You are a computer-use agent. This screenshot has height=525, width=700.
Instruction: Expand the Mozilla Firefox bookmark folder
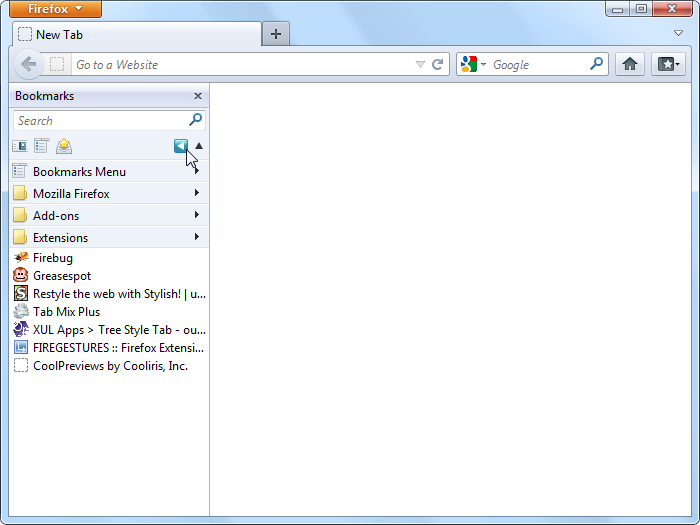point(70,194)
